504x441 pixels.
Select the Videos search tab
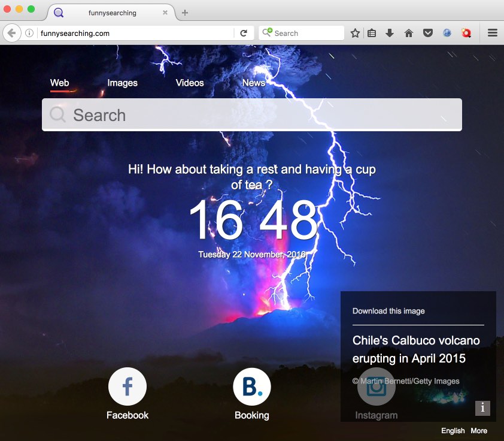click(x=190, y=83)
